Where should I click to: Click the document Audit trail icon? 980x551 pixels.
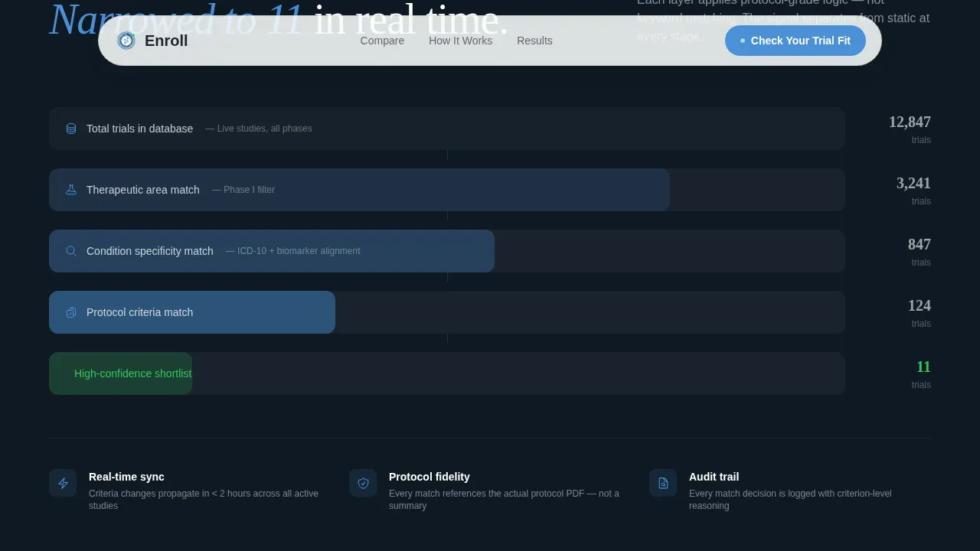(663, 483)
